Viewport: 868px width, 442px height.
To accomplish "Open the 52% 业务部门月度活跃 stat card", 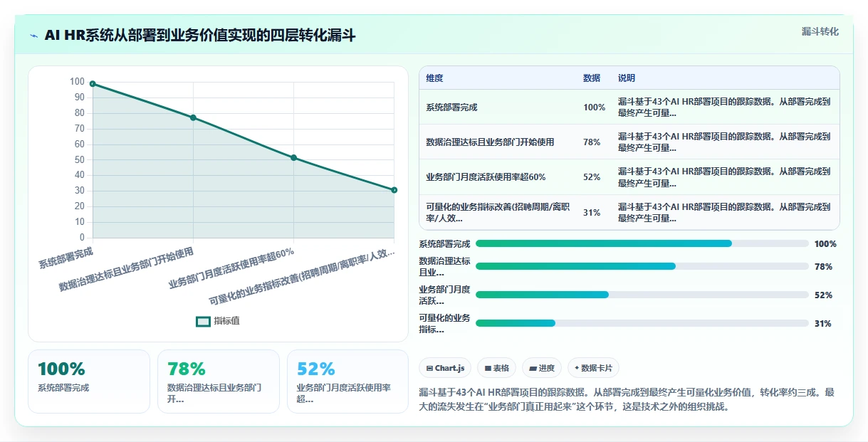I will pyautogui.click(x=347, y=381).
